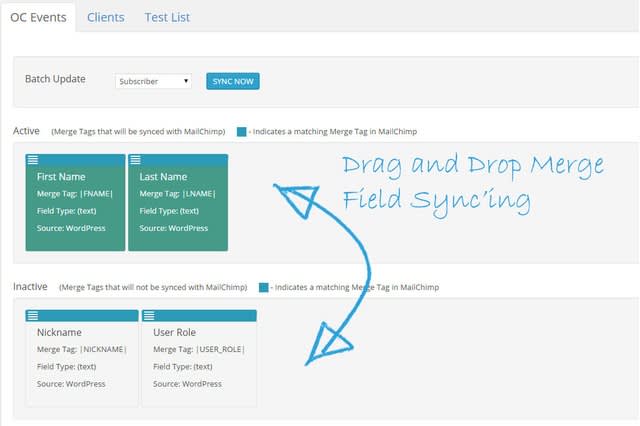This screenshot has height=426, width=640.
Task: Click the |FNAME| merge tag text
Action: (x=97, y=193)
